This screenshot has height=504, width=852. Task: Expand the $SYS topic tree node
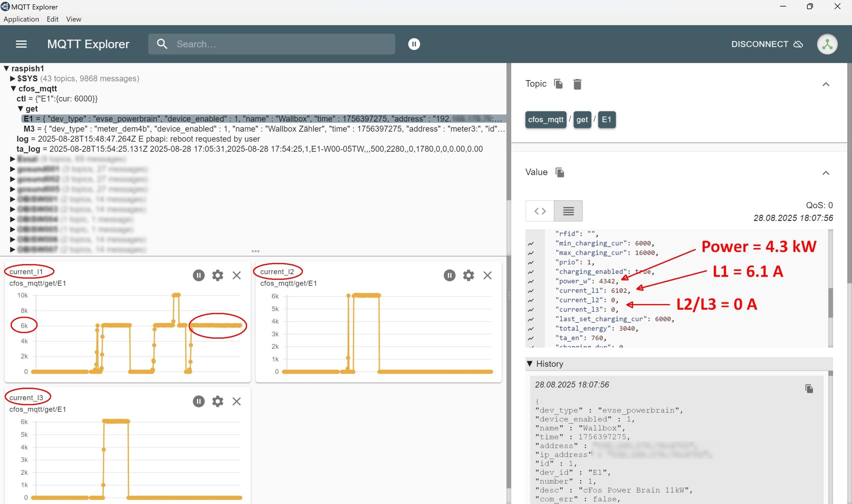(13, 79)
